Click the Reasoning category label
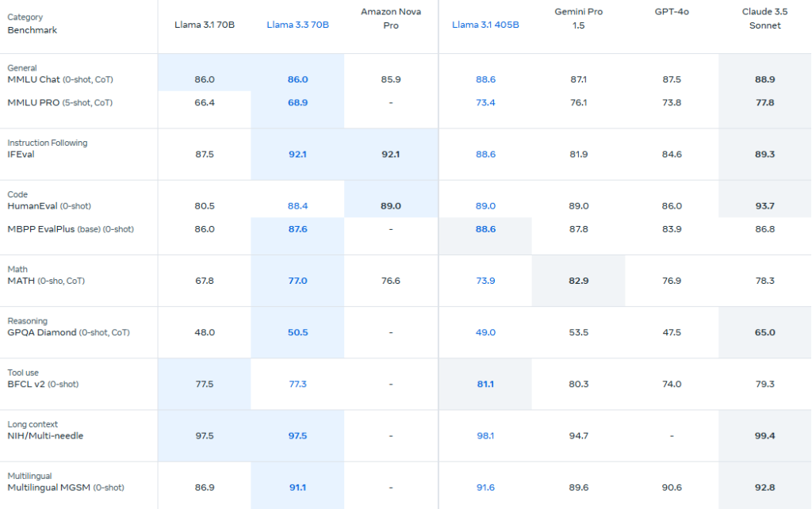Viewport: 812px width, 509px height. pos(27,321)
